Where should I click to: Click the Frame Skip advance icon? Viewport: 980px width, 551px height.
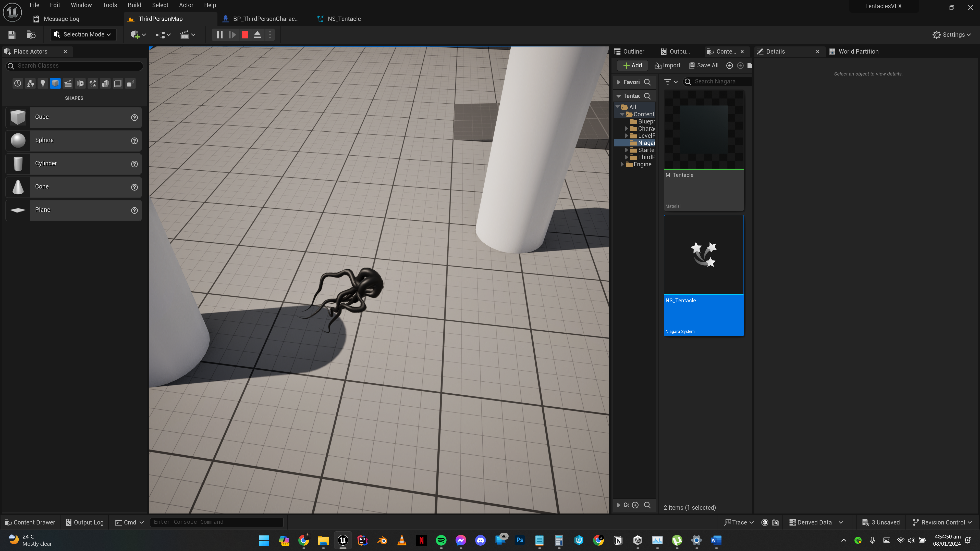(x=232, y=35)
